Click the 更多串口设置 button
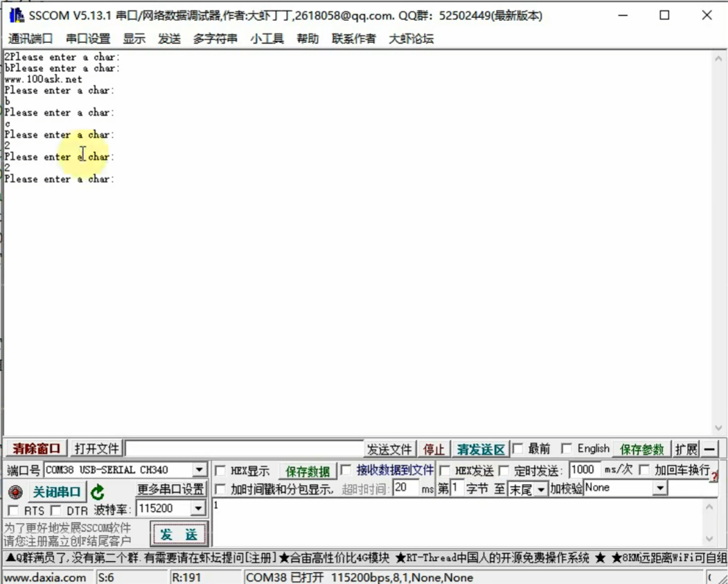Screen dimensions: 728x584 tap(170, 489)
